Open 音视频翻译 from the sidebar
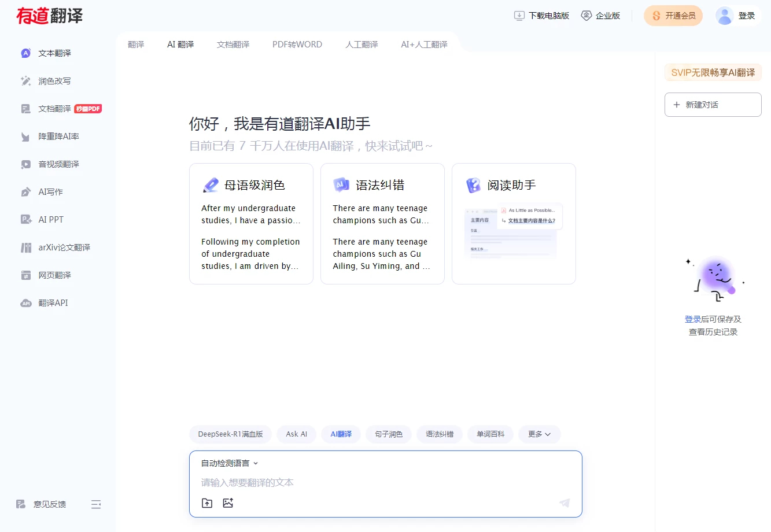 pos(58,164)
